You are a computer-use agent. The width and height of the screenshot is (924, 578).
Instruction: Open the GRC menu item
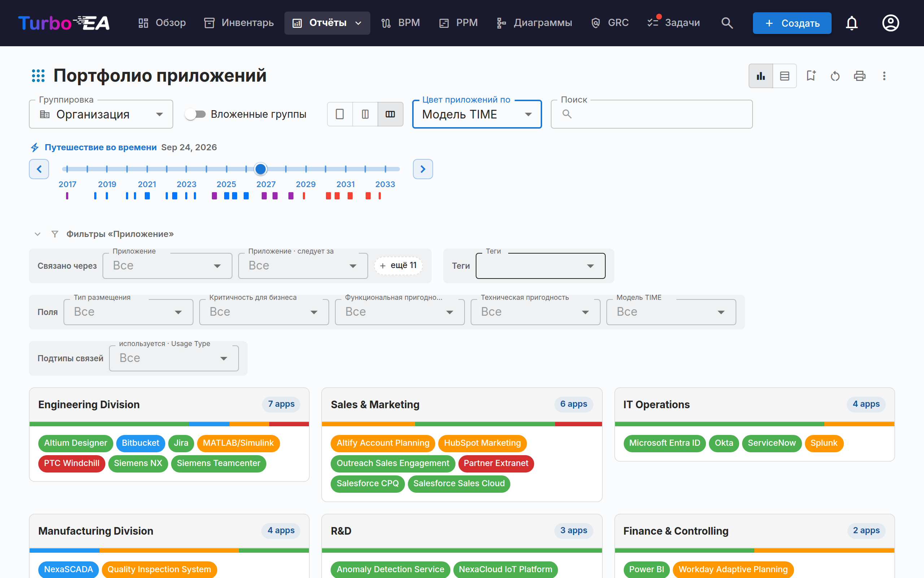[610, 23]
